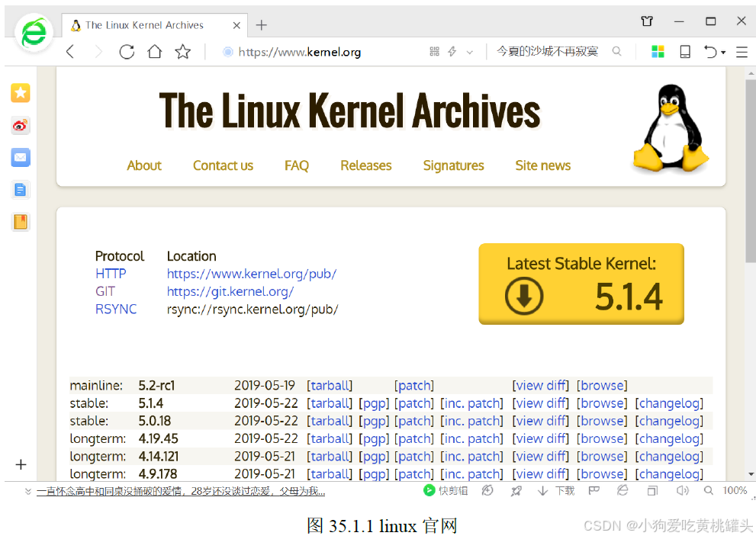The image size is (756, 539).
Task: Open the hamburger menu at top right
Action: tap(741, 51)
